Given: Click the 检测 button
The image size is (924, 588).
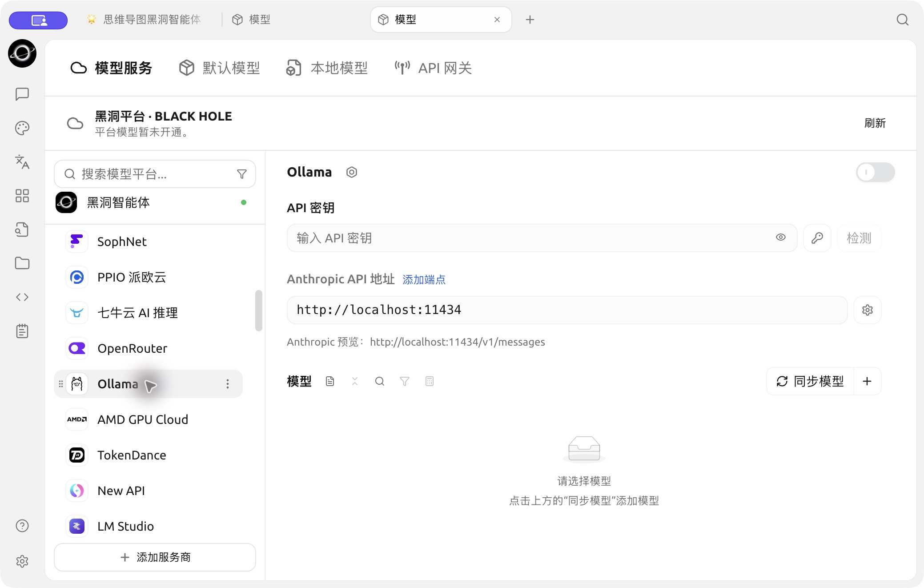Looking at the screenshot, I should click(859, 238).
